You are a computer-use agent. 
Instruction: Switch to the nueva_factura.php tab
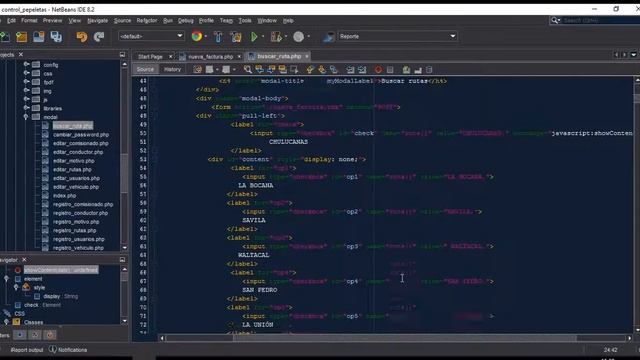pos(210,57)
